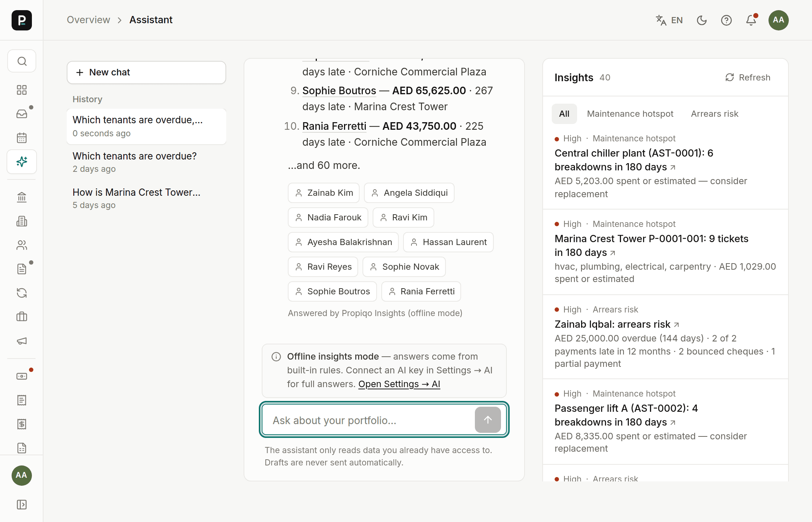
Task: Open the 'Which tenants are overdue?' chat from 2 days ago
Action: 146,162
